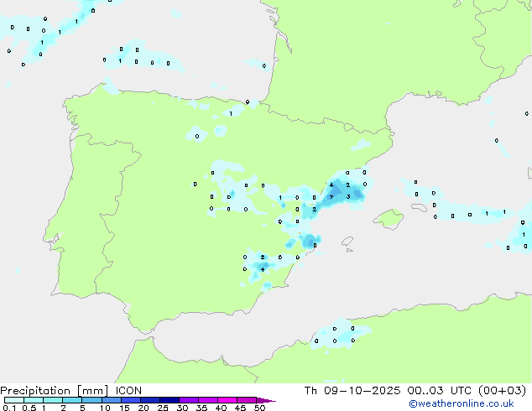Click the 3 mm value beside the 7
Image resolution: width=532 pixels, height=411 pixels.
pyautogui.click(x=348, y=197)
